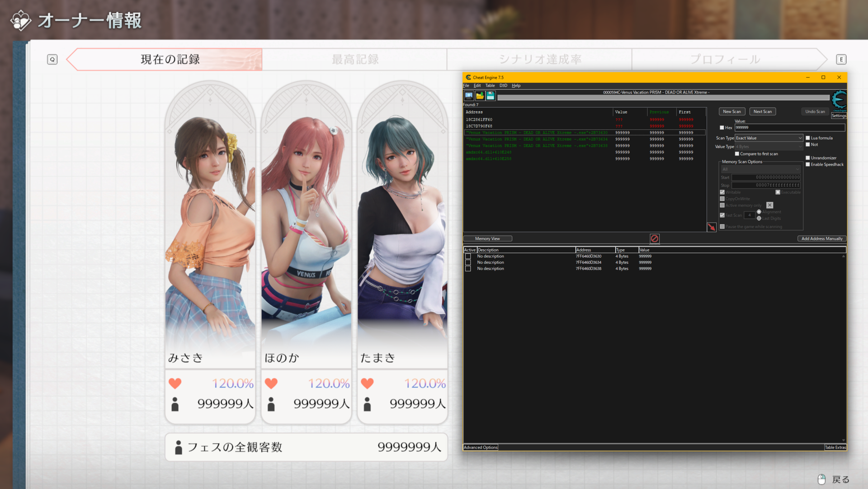Click the person icon on みさき's card
868x489 pixels.
[175, 404]
